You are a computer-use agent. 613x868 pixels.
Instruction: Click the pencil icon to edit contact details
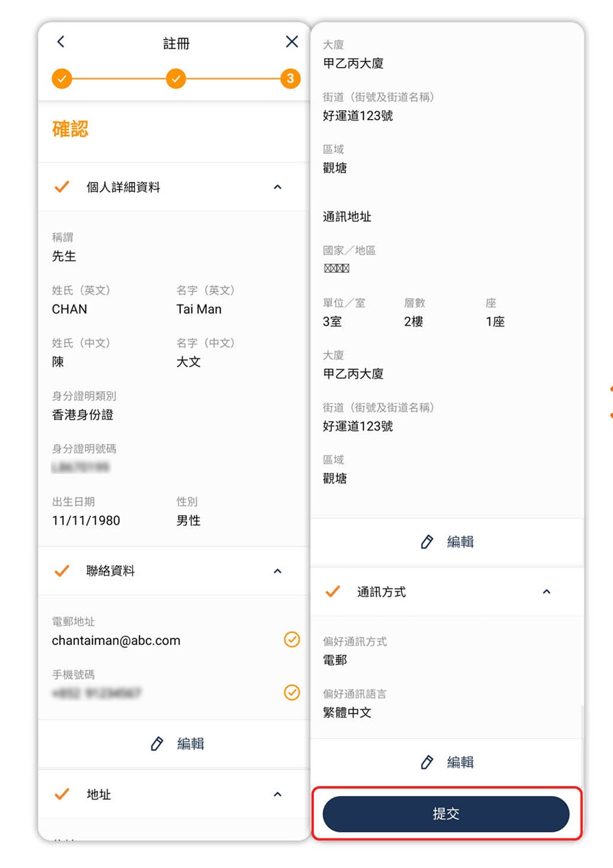[x=157, y=744]
